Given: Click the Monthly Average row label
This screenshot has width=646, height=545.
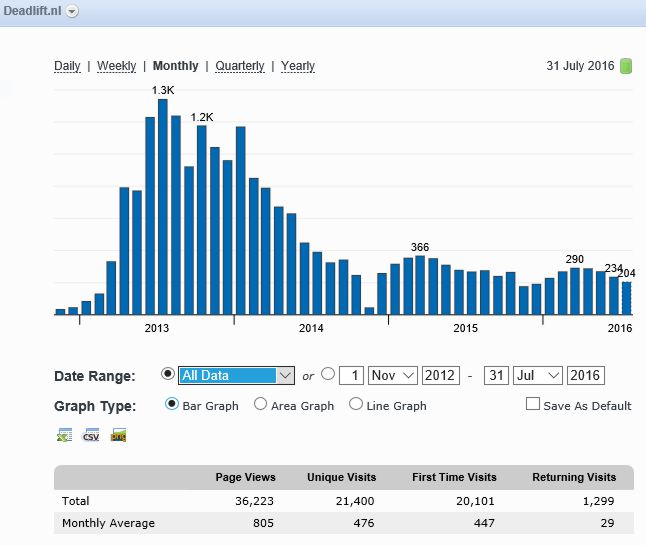Looking at the screenshot, I should (108, 523).
